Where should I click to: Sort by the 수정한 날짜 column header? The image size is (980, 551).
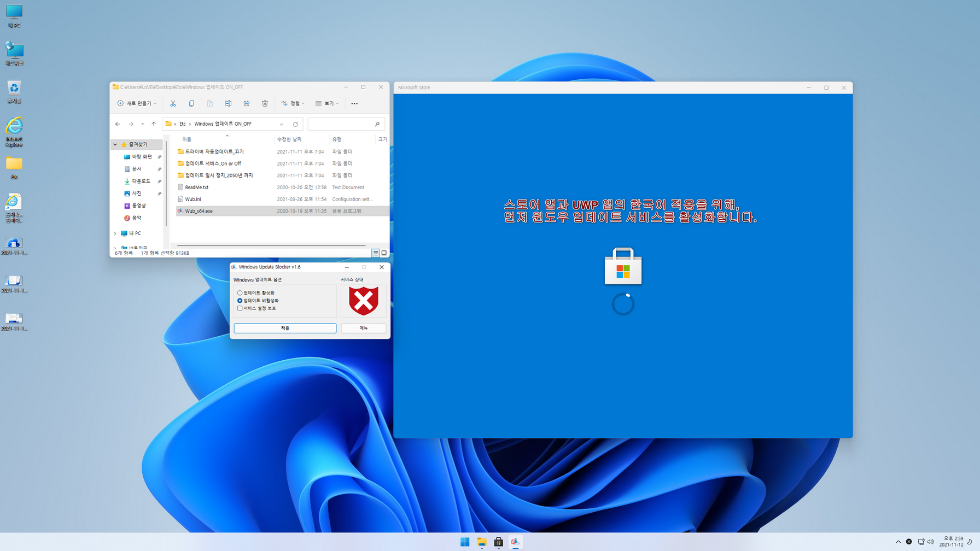(x=289, y=139)
